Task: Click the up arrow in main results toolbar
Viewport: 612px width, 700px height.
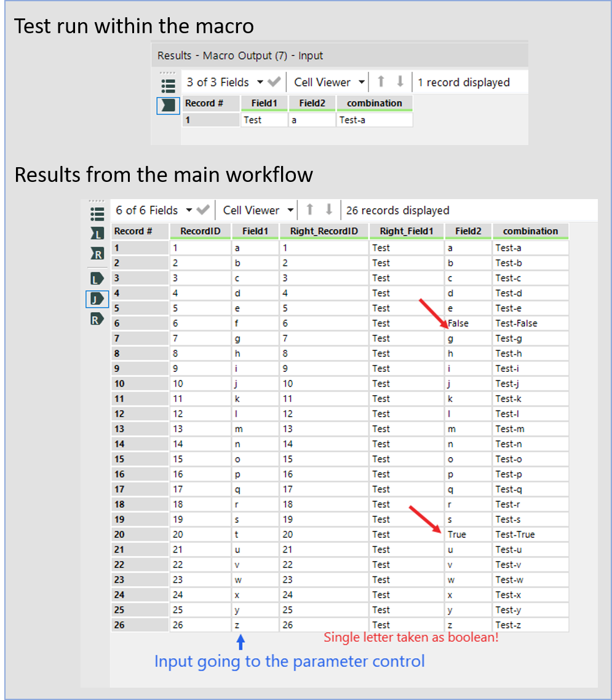Action: click(x=309, y=210)
